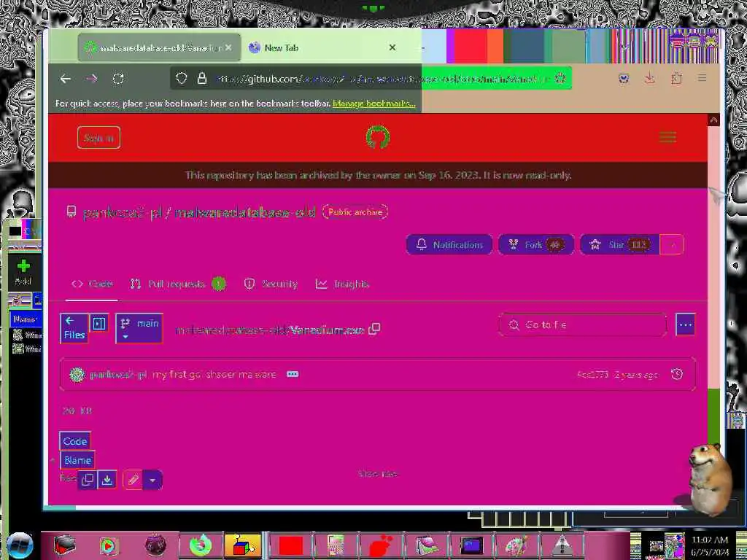Open the Firefox taskbar icon
This screenshot has width=747, height=560.
coord(201,545)
